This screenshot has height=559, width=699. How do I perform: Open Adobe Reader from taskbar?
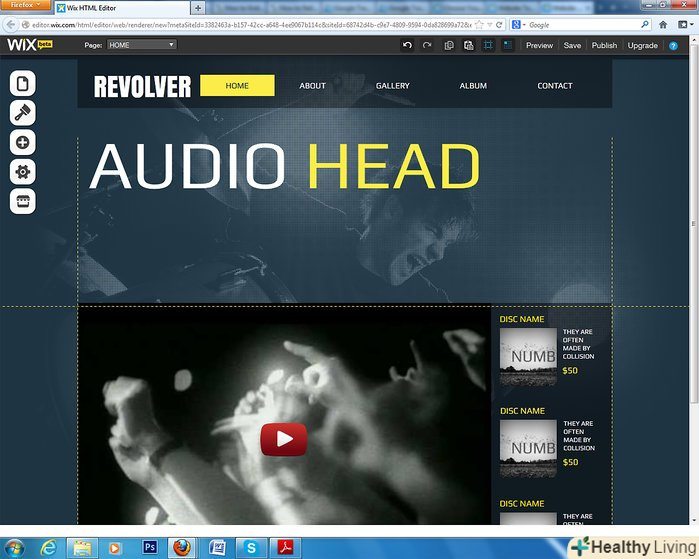285,547
